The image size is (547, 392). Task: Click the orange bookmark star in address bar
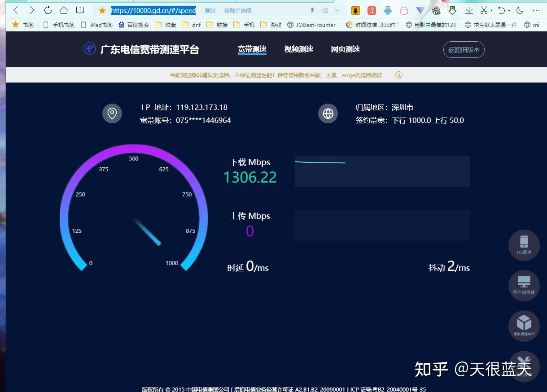point(102,10)
